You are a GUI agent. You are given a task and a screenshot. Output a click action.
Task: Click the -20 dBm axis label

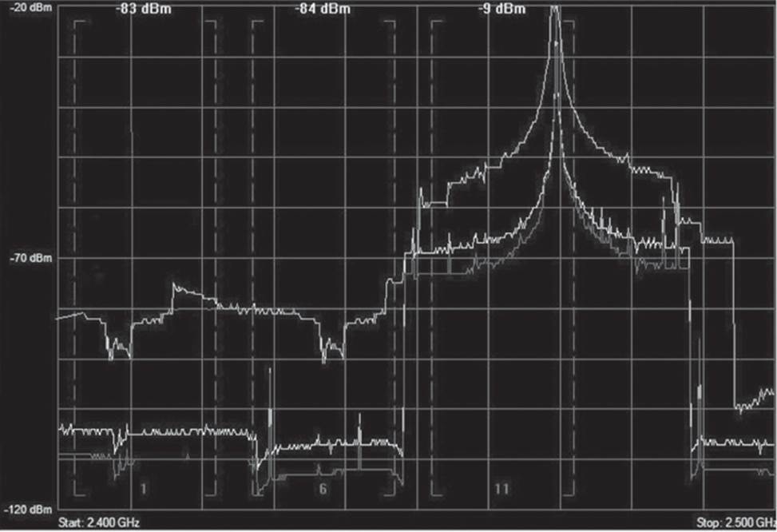coord(30,7)
